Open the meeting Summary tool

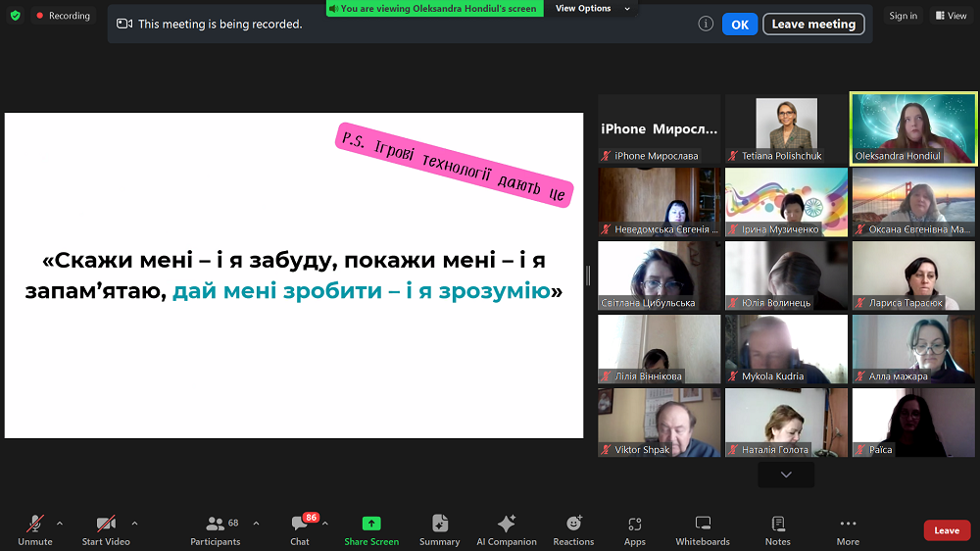click(439, 529)
